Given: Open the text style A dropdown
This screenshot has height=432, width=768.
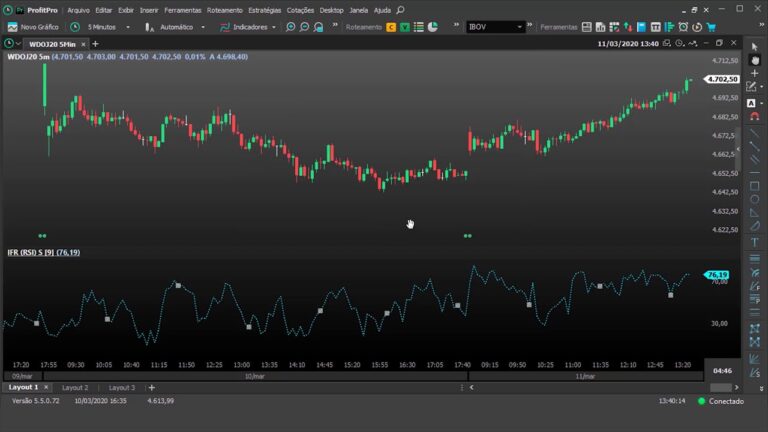Looking at the screenshot, I should (x=762, y=103).
